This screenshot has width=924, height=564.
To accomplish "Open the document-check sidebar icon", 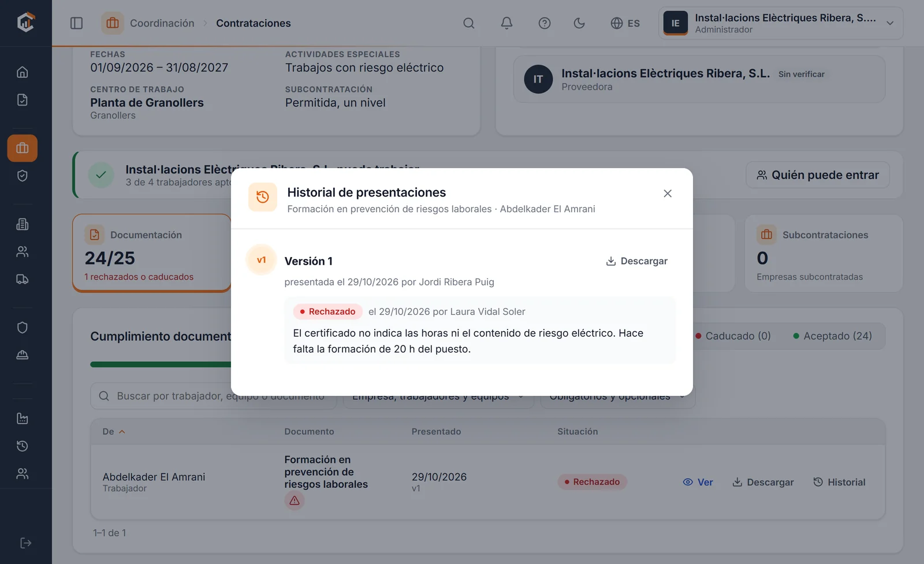I will coord(23,100).
